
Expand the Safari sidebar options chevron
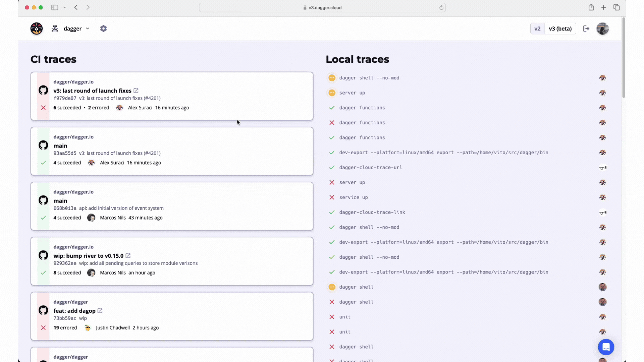click(x=64, y=7)
